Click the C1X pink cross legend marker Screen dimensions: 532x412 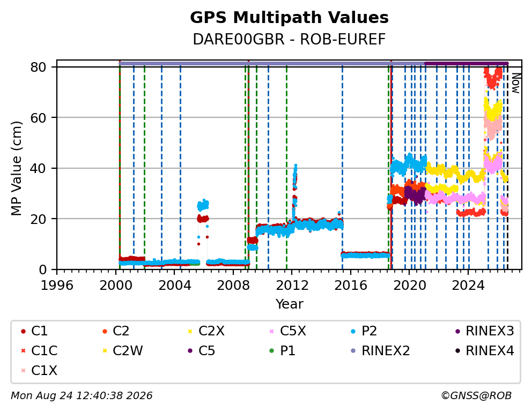tap(23, 371)
